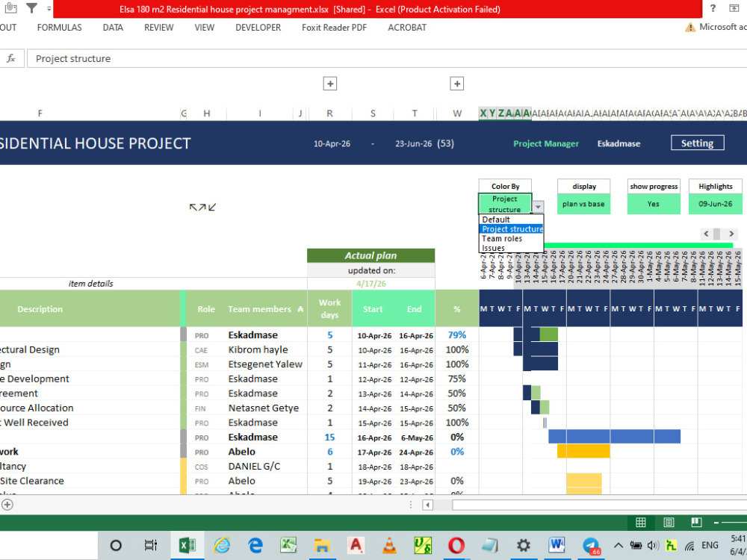
Task: Select Team roles in Color By list
Action: coord(511,239)
